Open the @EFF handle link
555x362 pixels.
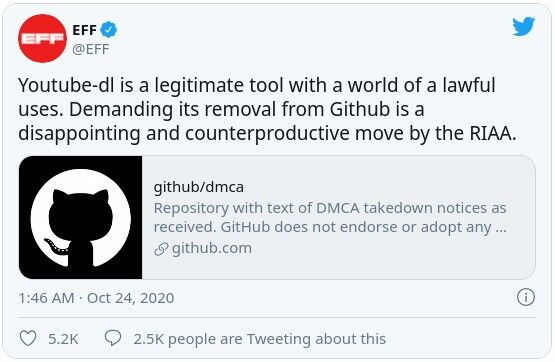tap(91, 49)
